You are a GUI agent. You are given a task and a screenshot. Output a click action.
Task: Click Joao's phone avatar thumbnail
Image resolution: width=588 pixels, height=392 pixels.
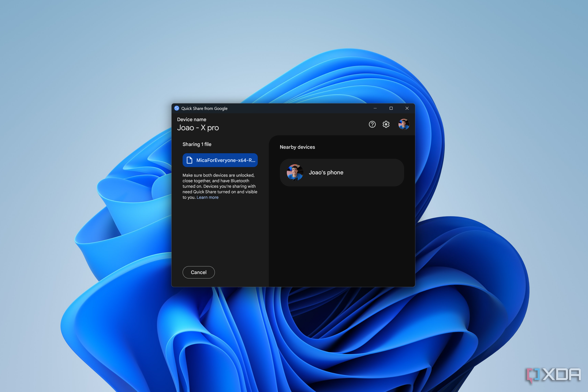(295, 173)
